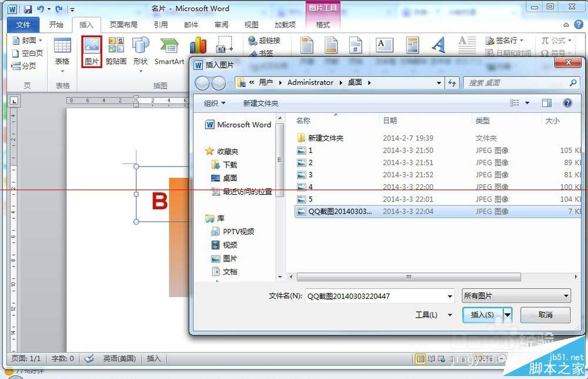The image size is (588, 379).
Task: Switch to the 插入 ribbon tab
Action: click(x=86, y=25)
